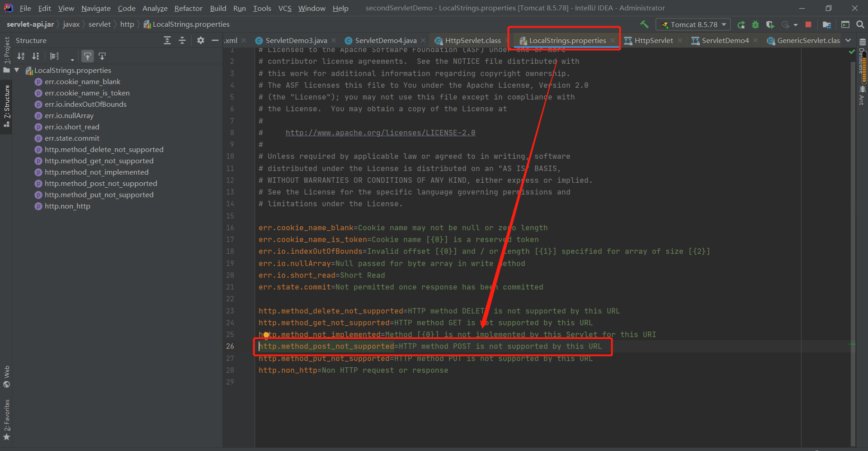Open the Analyze menu

(x=155, y=8)
